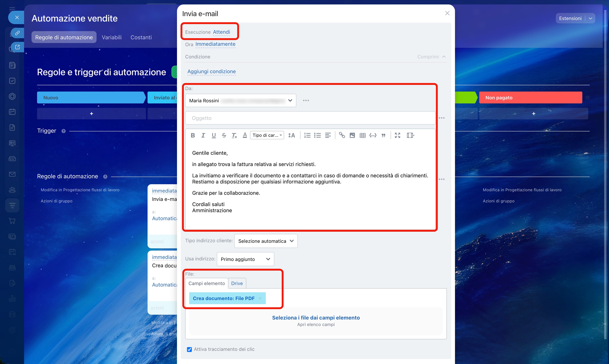Apply bold formatting in the editor toolbar
609x364 pixels.
(x=193, y=135)
